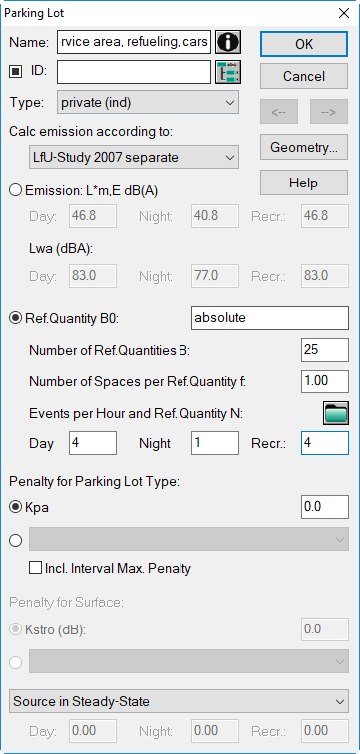Click in the Name input field

coord(134,42)
